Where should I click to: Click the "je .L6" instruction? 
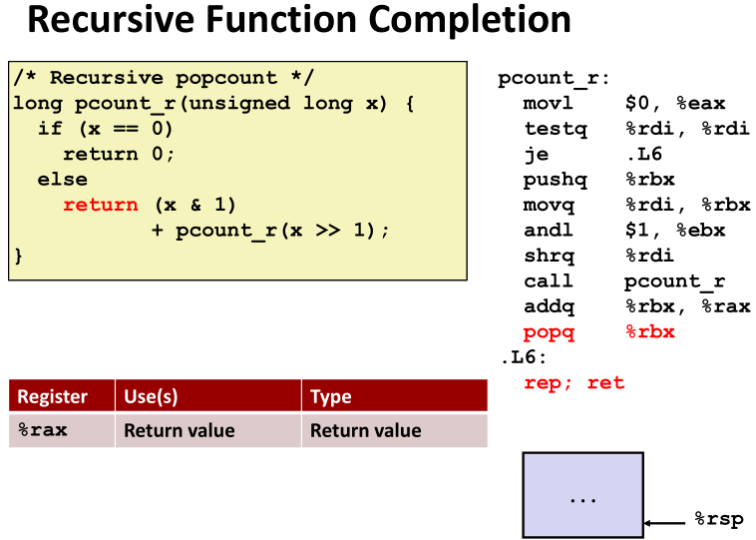592,155
